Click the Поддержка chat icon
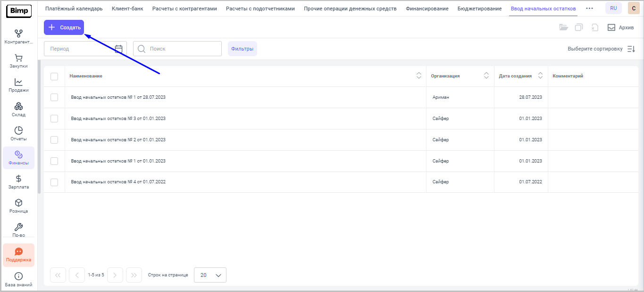Image resolution: width=644 pixels, height=292 pixels. coord(18,252)
